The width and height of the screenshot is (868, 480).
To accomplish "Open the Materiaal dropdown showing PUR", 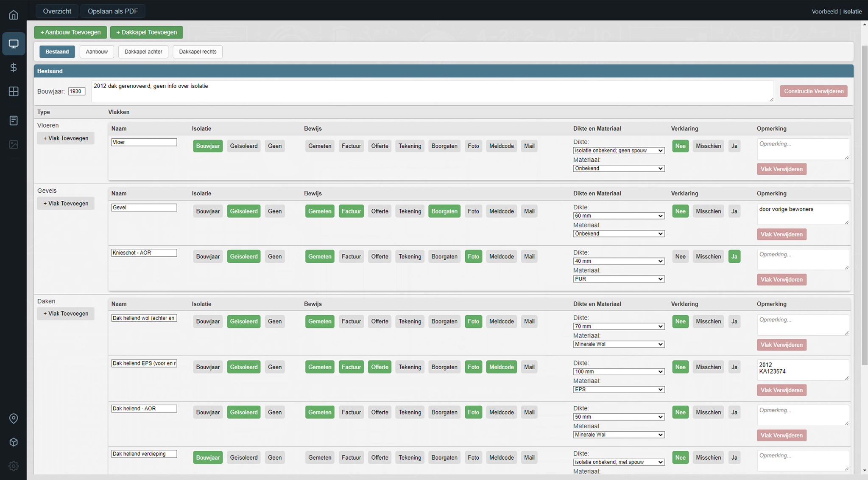I will click(618, 279).
